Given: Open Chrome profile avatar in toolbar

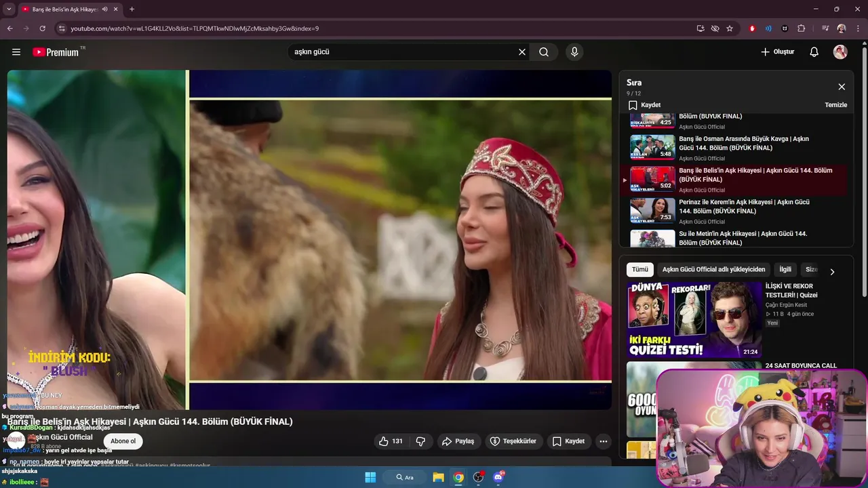Looking at the screenshot, I should pos(842,28).
